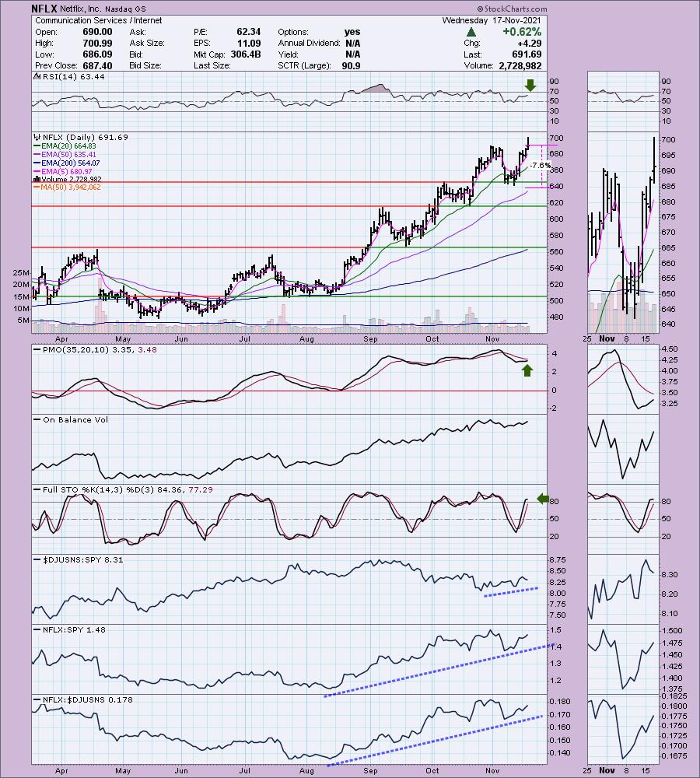Screen dimensions: 700x778
Task: Click Communication Services / Internet sector label
Action: click(98, 20)
